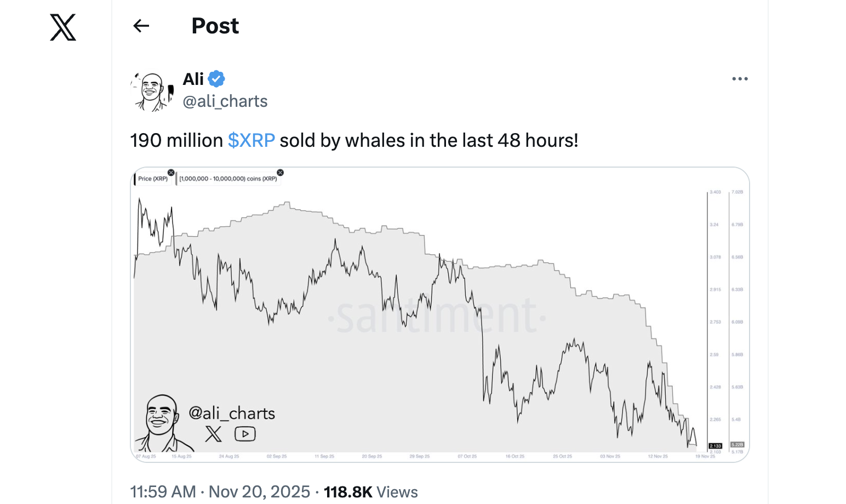
Task: Click the X icon in chart watermark
Action: [x=214, y=434]
